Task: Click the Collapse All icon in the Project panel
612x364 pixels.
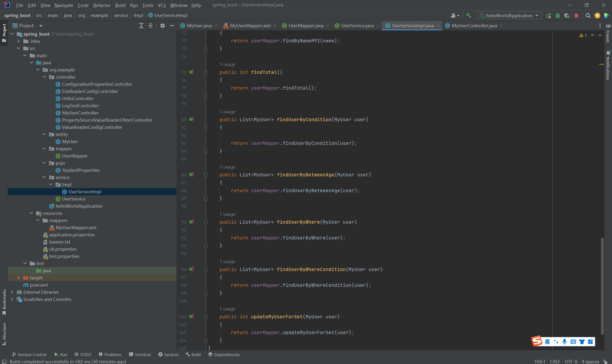Action: (151, 26)
